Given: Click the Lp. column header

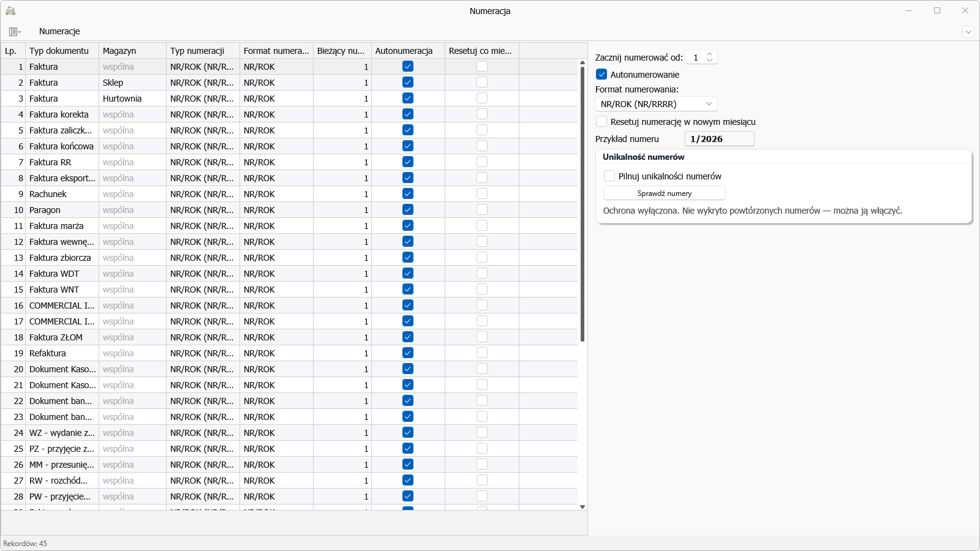Looking at the screenshot, I should click(13, 51).
